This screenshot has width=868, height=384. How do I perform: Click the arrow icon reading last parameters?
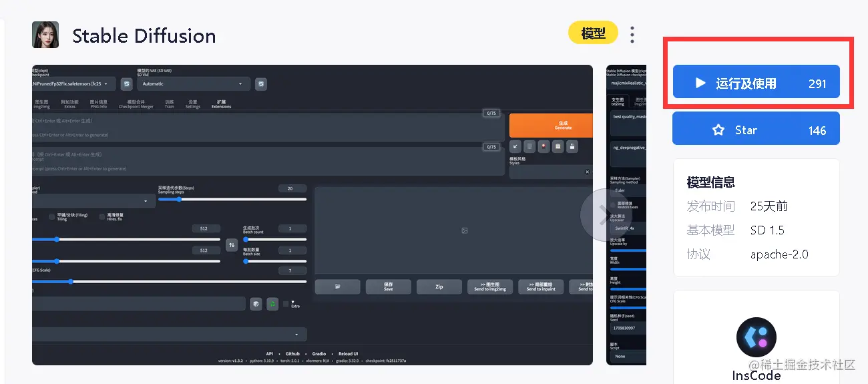coord(515,146)
